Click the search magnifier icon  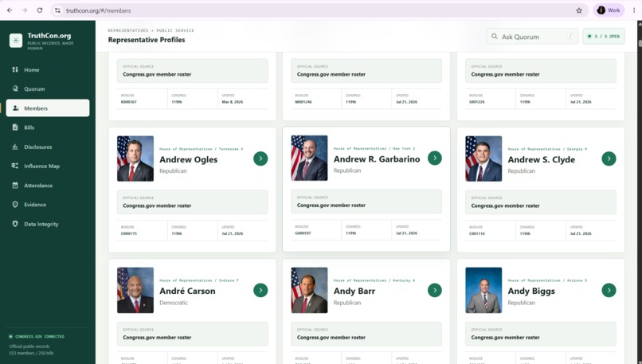494,37
